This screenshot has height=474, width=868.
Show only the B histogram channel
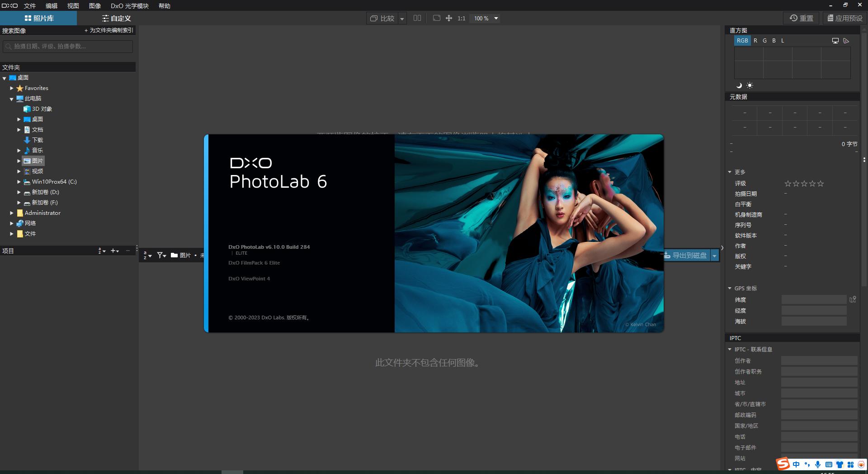(774, 41)
